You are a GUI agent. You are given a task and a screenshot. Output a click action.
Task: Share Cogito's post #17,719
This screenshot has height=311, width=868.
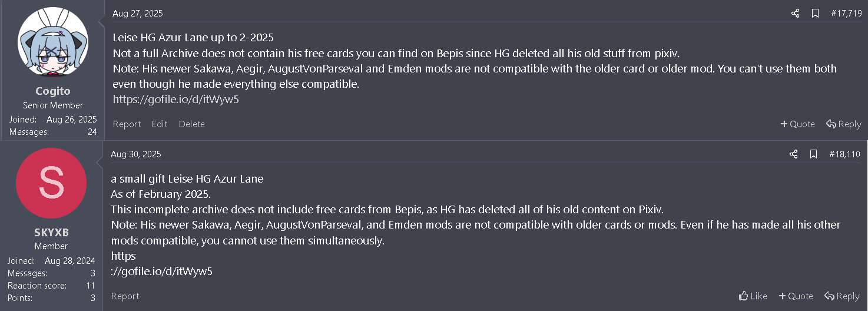coord(795,14)
